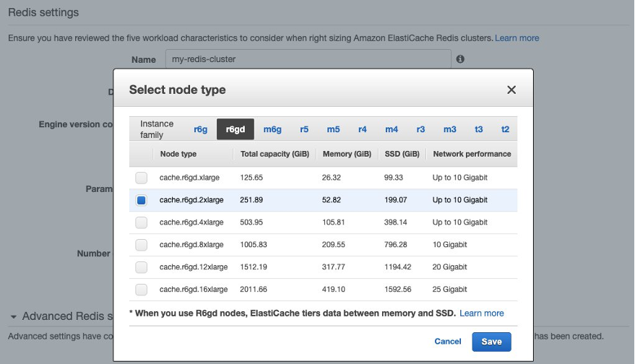
Task: Open the r5 instance family tab
Action: pos(304,129)
